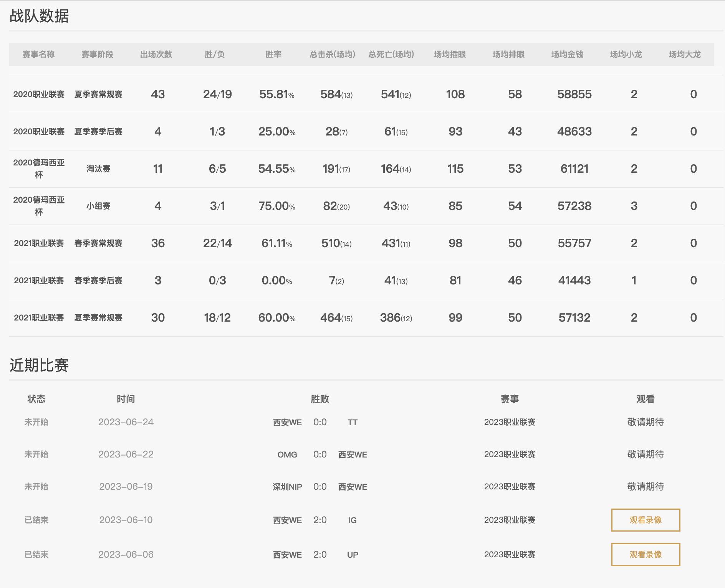The image size is (725, 588).
Task: Click the date 2023-06-19
Action: point(127,487)
